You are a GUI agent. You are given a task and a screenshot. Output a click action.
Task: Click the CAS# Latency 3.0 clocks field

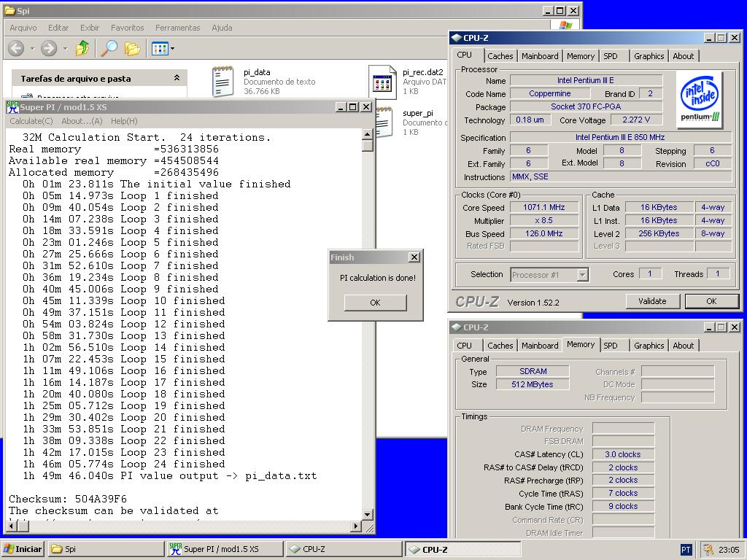pyautogui.click(x=623, y=454)
